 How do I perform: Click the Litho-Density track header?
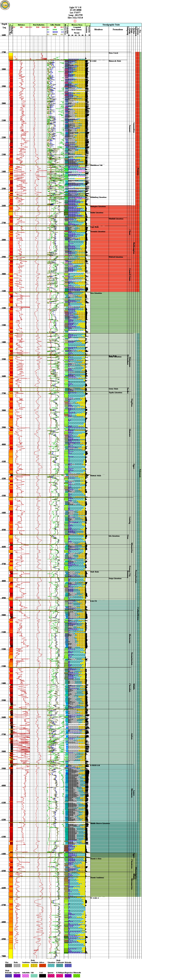pos(56,24)
